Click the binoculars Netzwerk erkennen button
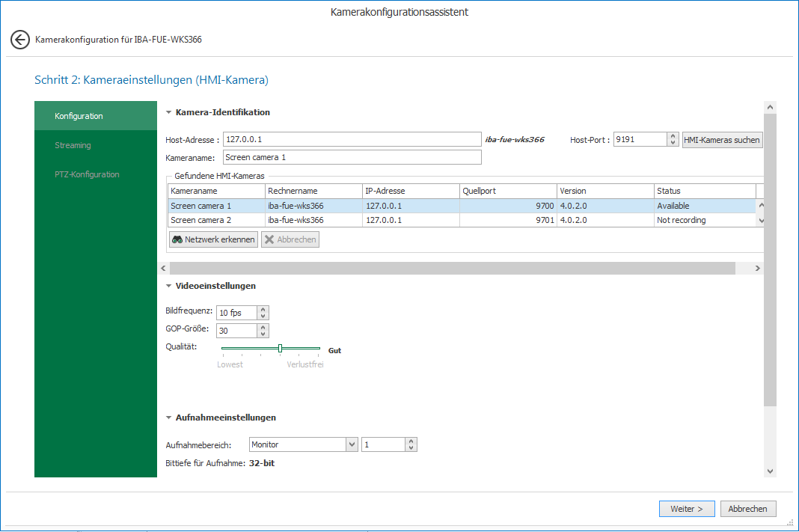 (x=213, y=239)
